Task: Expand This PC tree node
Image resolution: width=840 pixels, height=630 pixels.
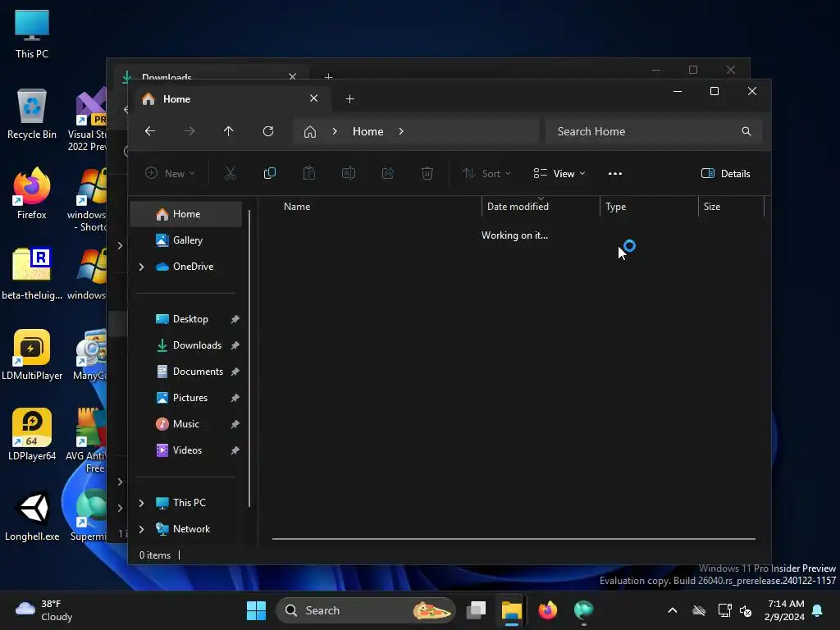Action: tap(141, 503)
